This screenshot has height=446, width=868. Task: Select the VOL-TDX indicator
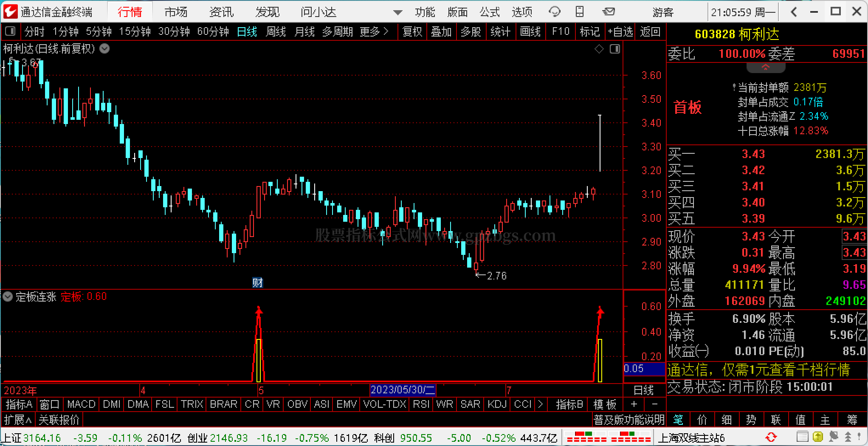[x=385, y=404]
